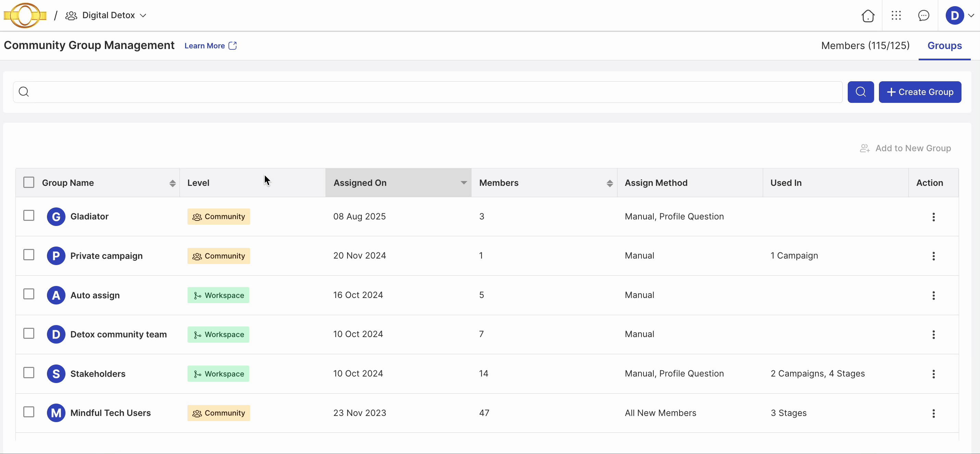Open the chat messages icon
The image size is (980, 454).
coord(923,16)
